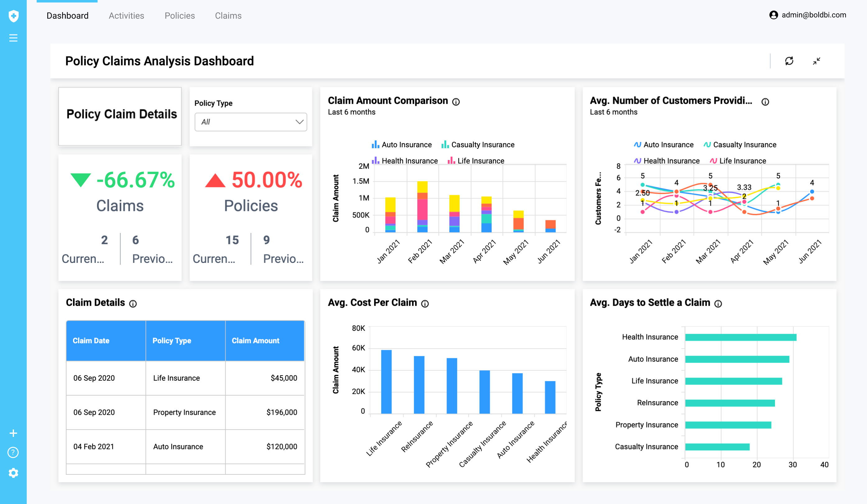This screenshot has height=504, width=867.
Task: Click the Jun 2021 stacked bar in comparison chart
Action: click(550, 227)
